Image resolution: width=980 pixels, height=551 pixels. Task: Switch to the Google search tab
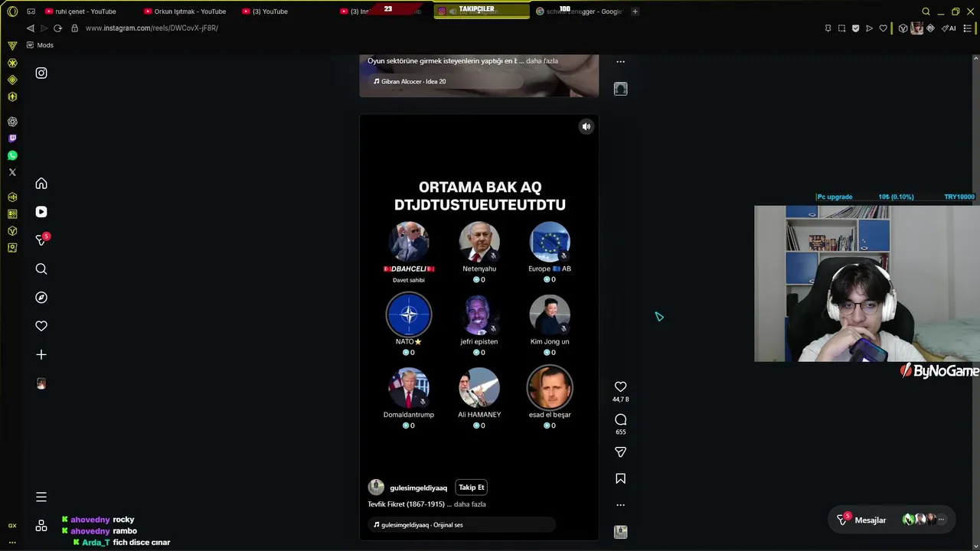tap(580, 11)
